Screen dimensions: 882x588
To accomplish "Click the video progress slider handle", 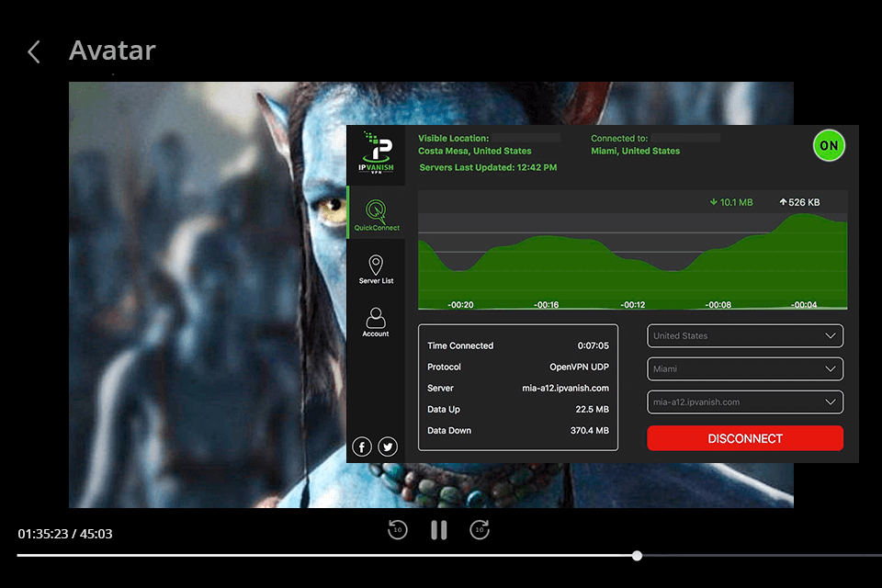I will [x=637, y=556].
